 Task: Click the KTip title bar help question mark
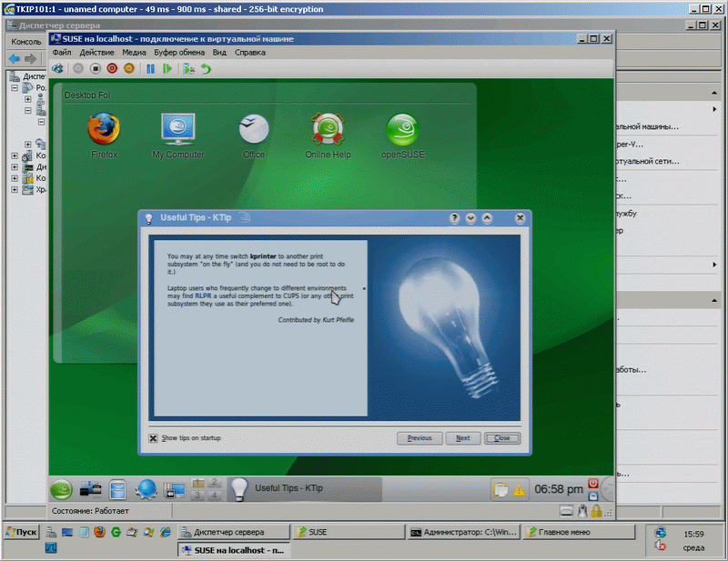click(x=454, y=217)
